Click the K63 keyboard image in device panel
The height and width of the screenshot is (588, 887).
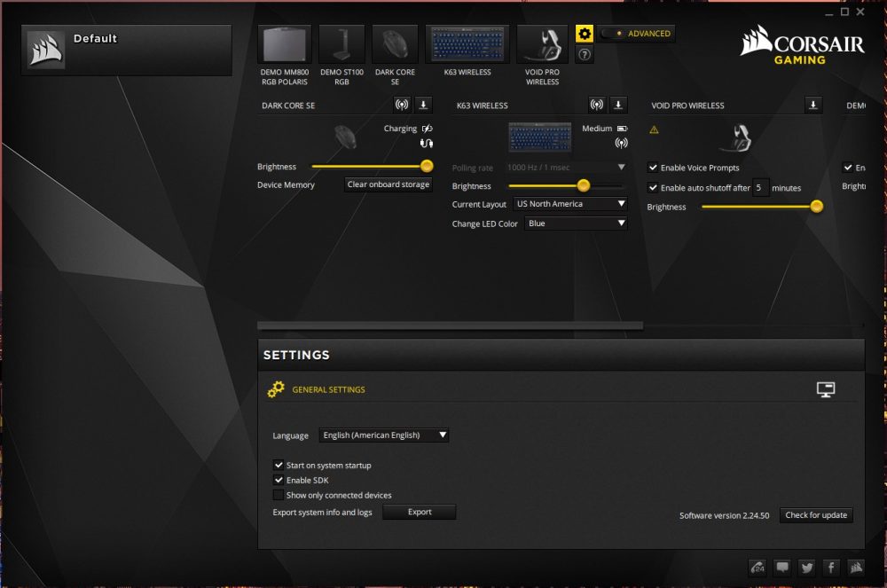[x=539, y=137]
